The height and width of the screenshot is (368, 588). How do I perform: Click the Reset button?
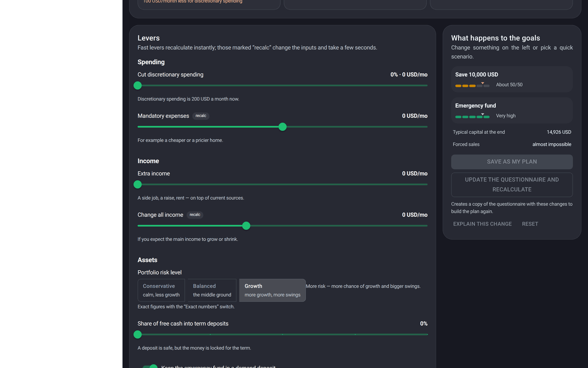click(x=530, y=224)
